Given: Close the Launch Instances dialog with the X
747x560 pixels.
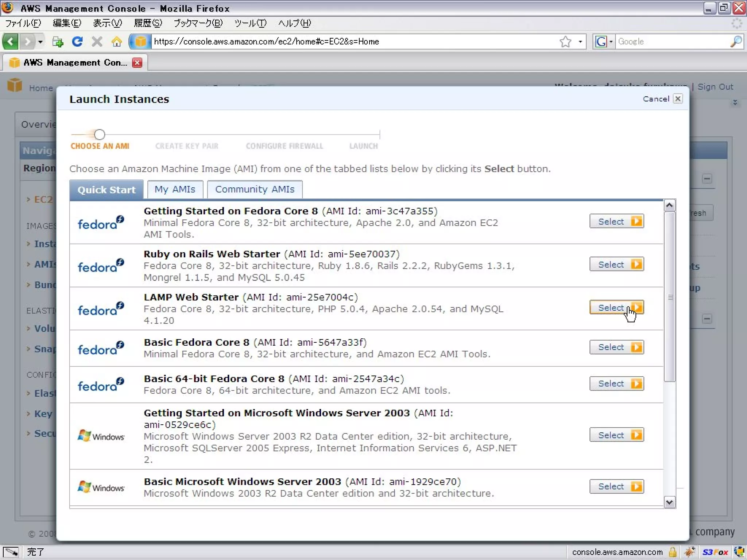Looking at the screenshot, I should [678, 99].
